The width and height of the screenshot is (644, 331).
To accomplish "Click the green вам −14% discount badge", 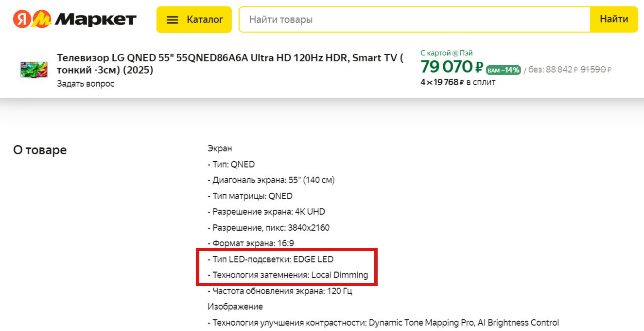I will pos(503,70).
